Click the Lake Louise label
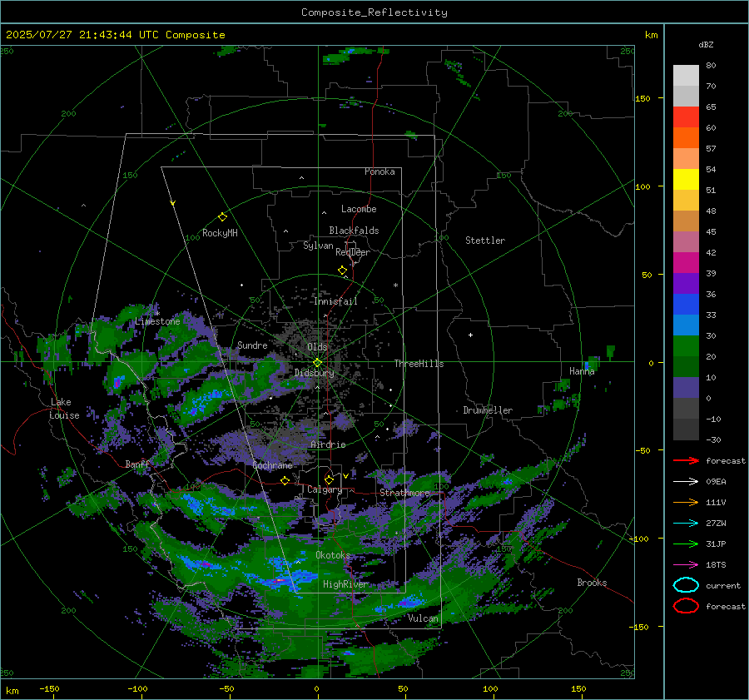 64,409
